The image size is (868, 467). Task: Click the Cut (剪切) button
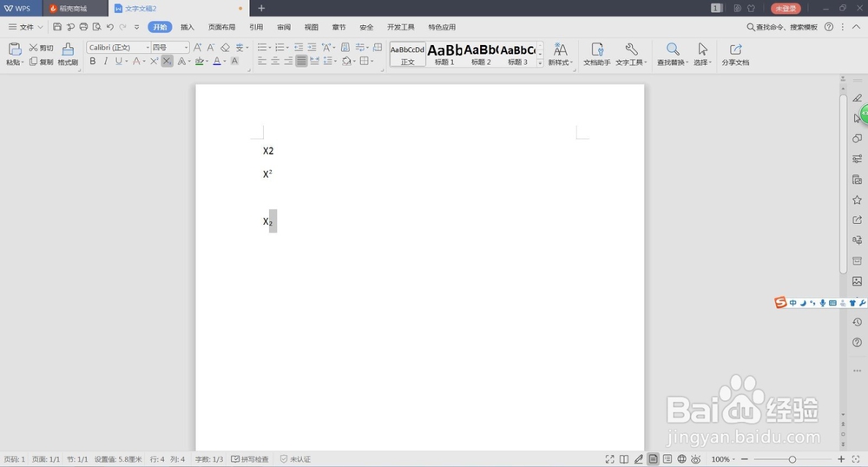(42, 48)
